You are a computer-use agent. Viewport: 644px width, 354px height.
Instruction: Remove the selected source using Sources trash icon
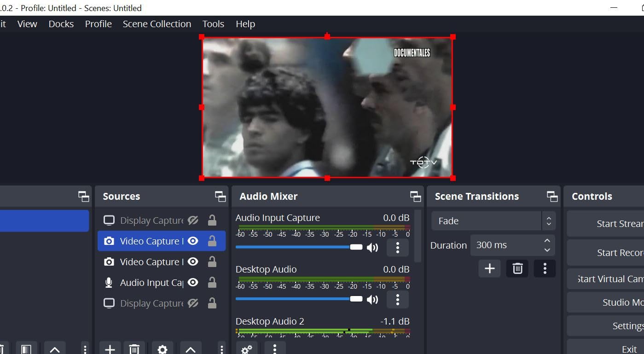point(134,349)
